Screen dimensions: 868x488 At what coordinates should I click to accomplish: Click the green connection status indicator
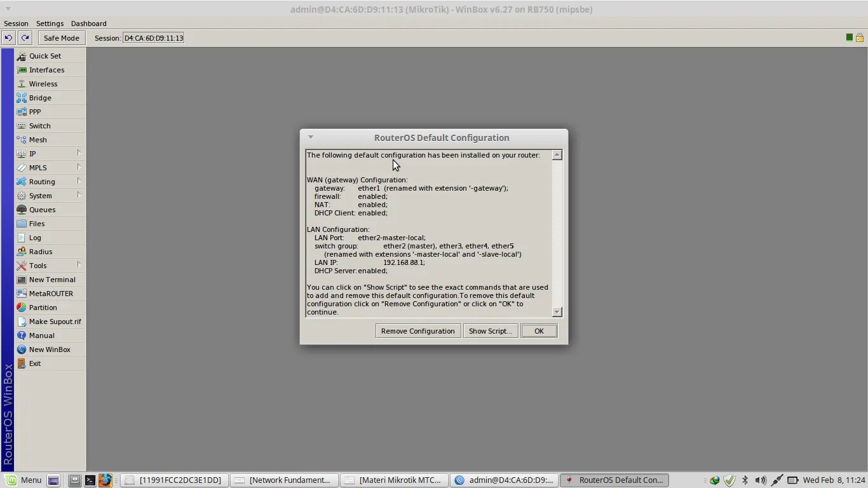(850, 37)
